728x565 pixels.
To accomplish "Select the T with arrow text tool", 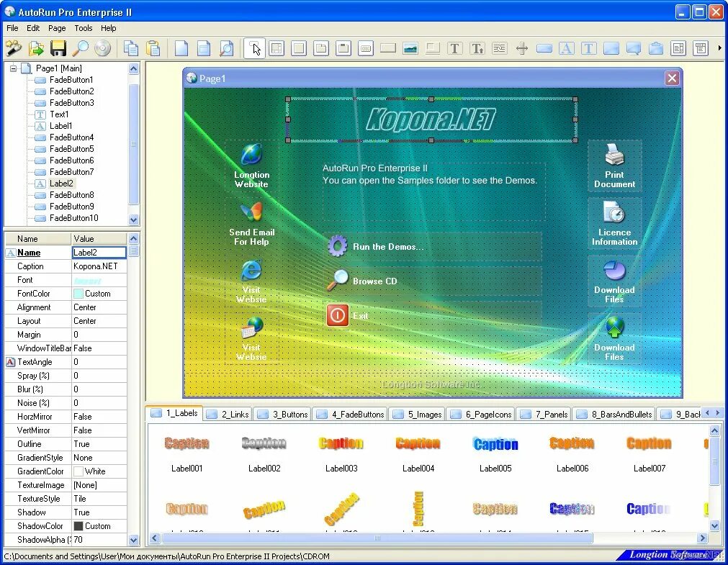I will [477, 48].
